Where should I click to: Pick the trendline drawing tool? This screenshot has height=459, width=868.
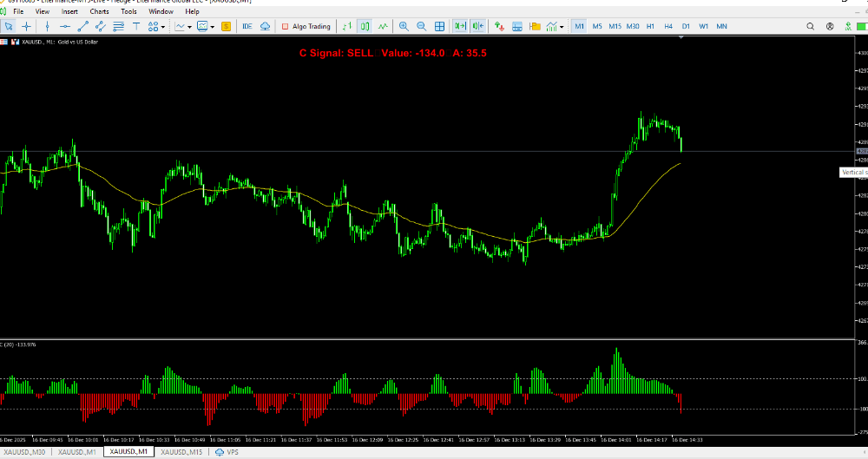pos(83,27)
